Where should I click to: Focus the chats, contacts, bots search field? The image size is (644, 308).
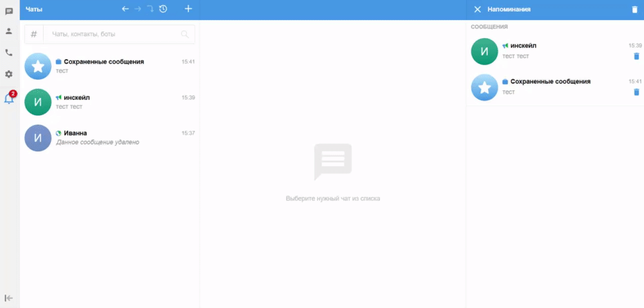tap(113, 34)
